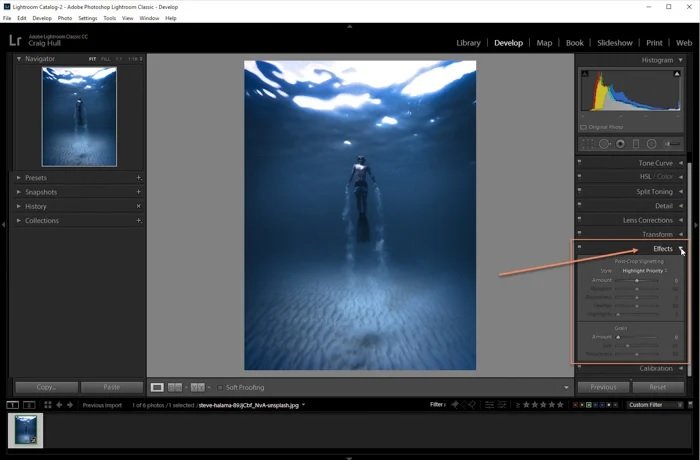Image resolution: width=700 pixels, height=460 pixels.
Task: Open the Custom Filter dropdown
Action: 653,405
